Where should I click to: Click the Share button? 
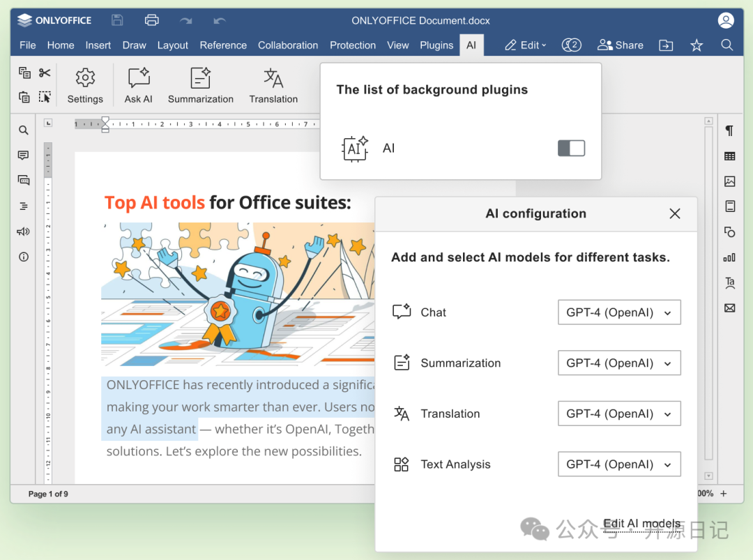(621, 45)
